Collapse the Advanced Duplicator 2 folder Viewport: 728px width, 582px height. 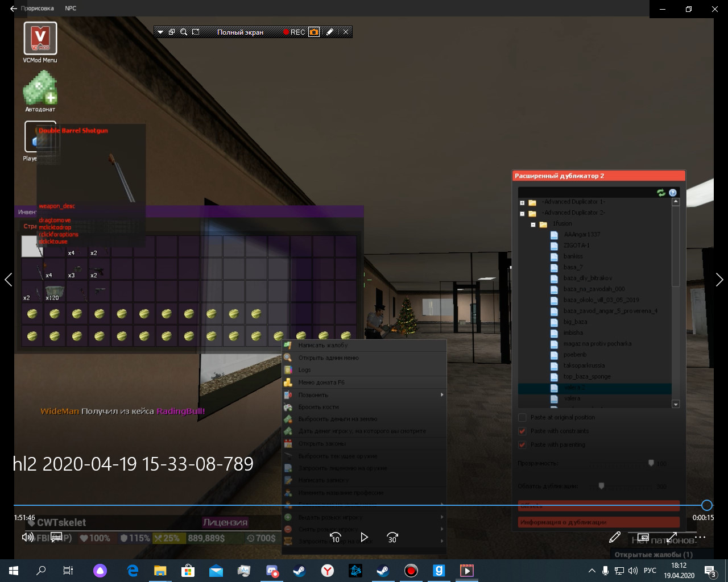[522, 214]
